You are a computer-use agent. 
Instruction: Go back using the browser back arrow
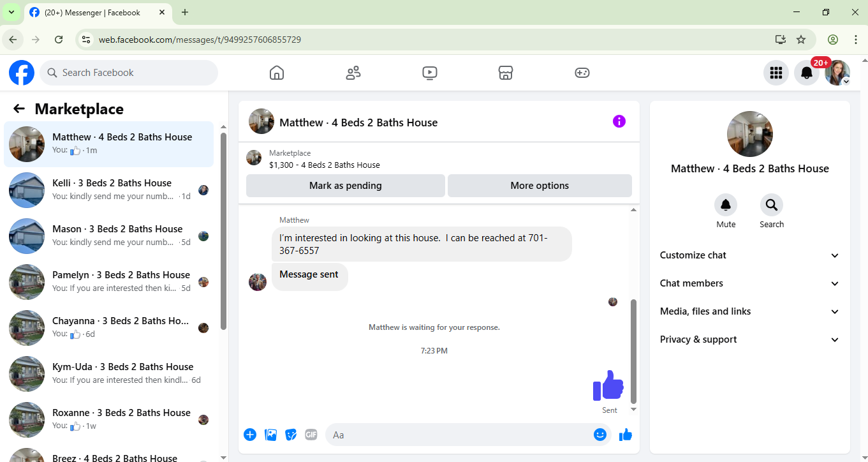[x=13, y=40]
